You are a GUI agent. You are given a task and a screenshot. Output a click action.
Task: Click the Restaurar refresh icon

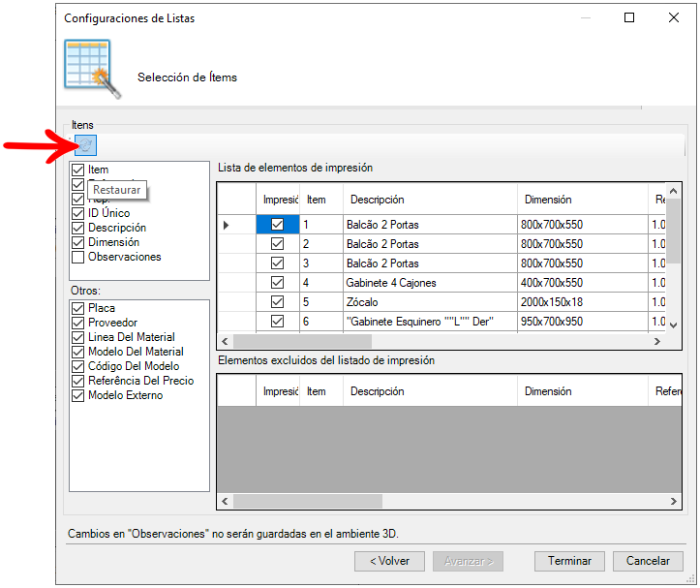click(85, 144)
